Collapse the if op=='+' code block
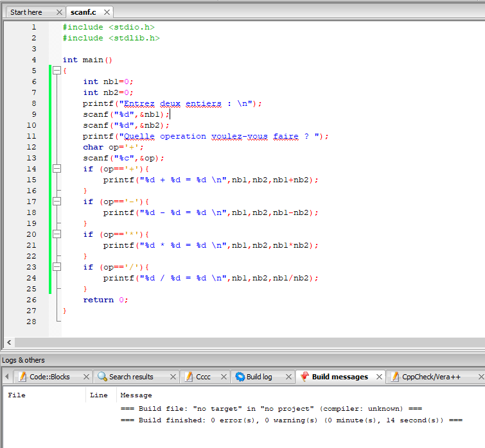 pyautogui.click(x=57, y=169)
